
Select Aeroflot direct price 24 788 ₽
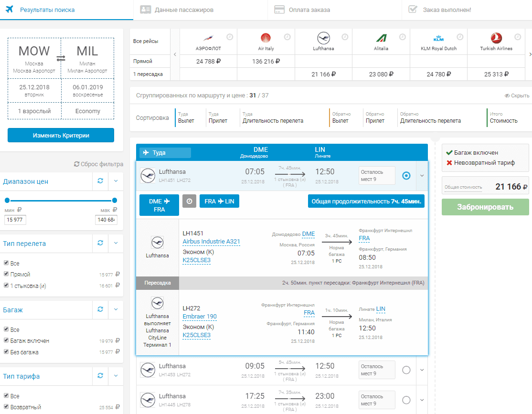click(208, 62)
